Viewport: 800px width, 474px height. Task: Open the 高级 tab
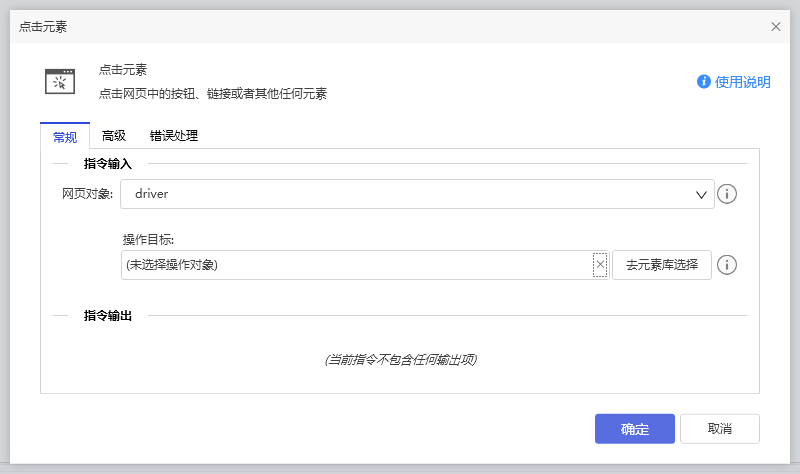114,136
